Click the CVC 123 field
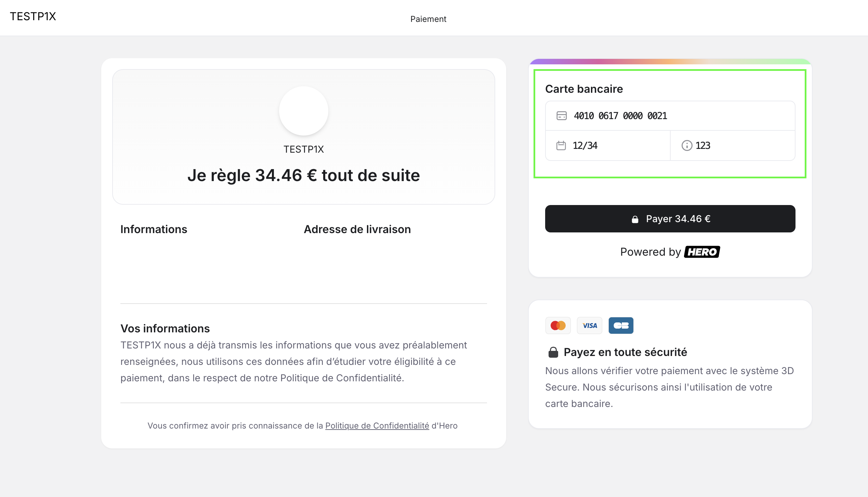 tap(703, 145)
